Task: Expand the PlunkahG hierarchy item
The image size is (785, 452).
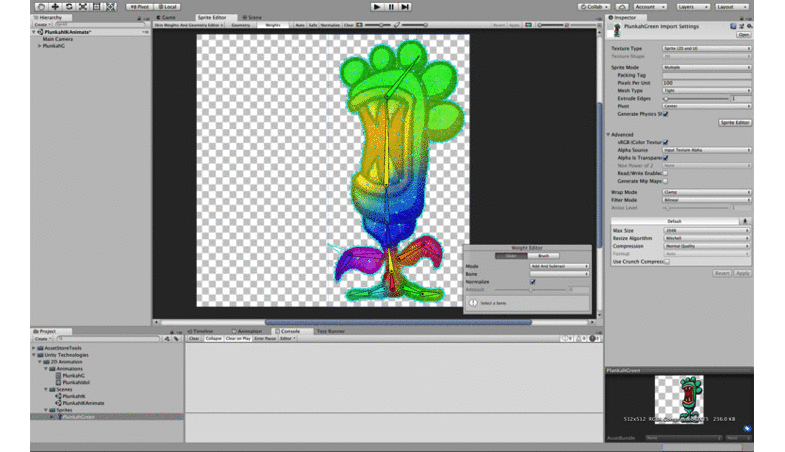Action: tap(40, 46)
